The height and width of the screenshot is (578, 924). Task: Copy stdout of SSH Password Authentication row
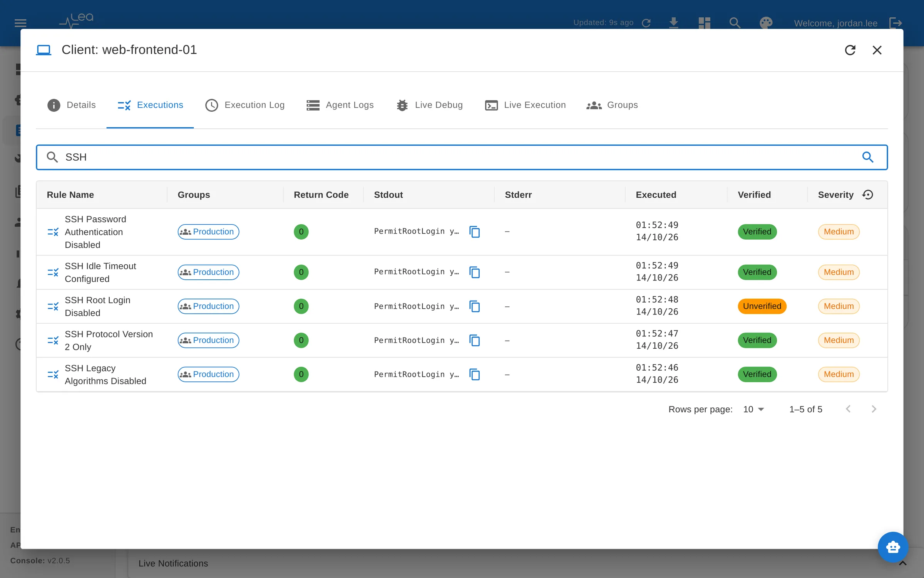475,232
